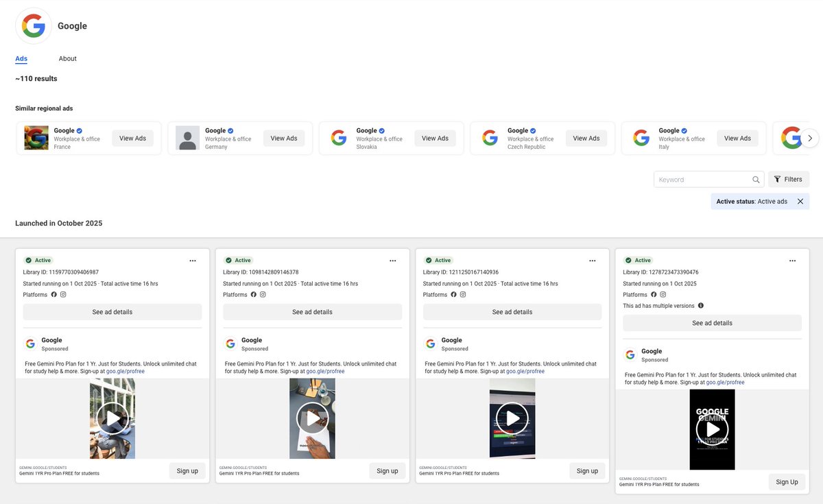This screenshot has width=823, height=504.
Task: Click the Google sponsored avatar on the third ad
Action: coord(430,343)
